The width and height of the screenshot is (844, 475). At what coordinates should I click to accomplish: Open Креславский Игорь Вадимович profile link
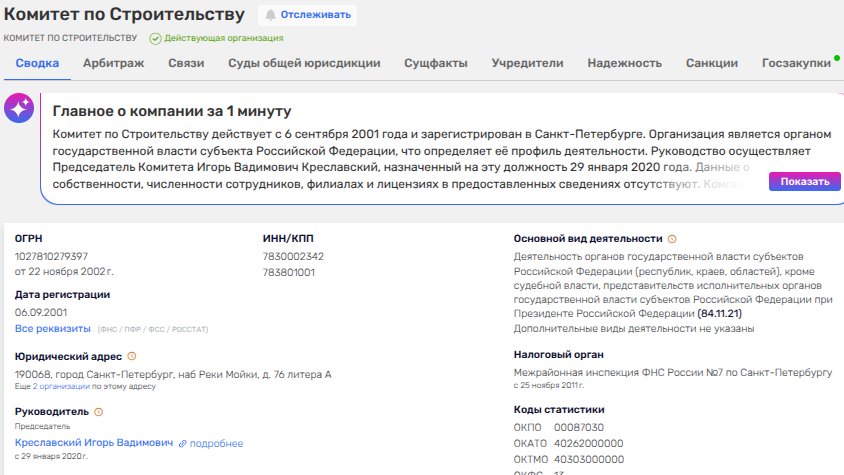click(x=93, y=443)
